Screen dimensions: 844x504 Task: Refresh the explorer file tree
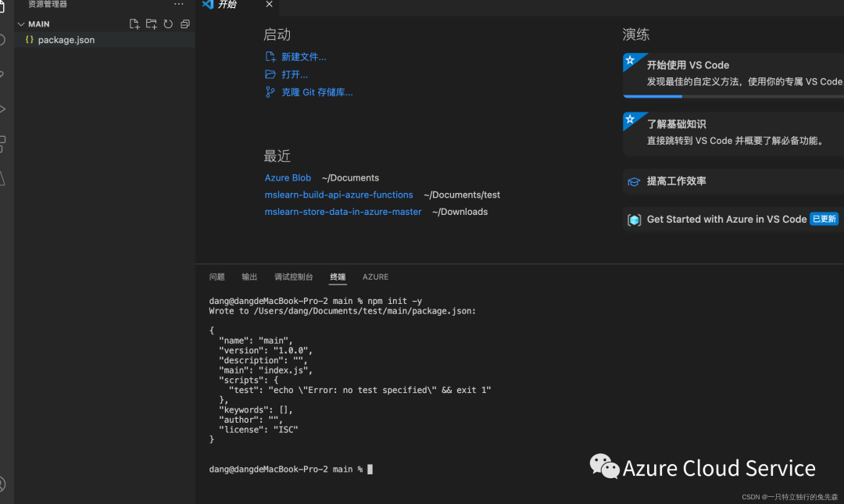click(x=169, y=24)
